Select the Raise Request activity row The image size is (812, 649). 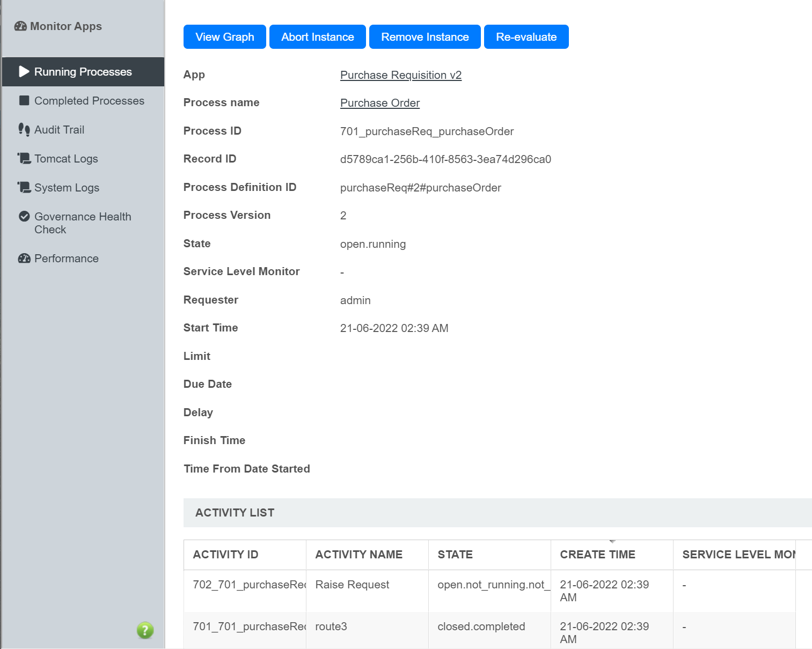[x=352, y=585]
